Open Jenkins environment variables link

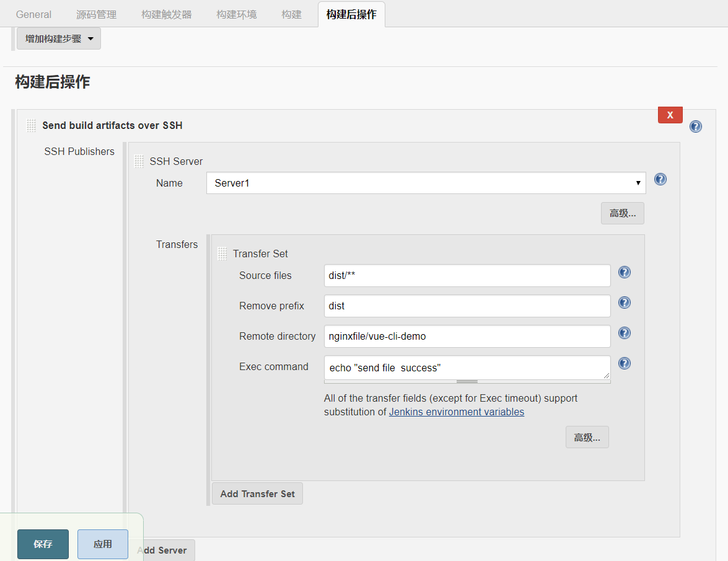(x=456, y=412)
